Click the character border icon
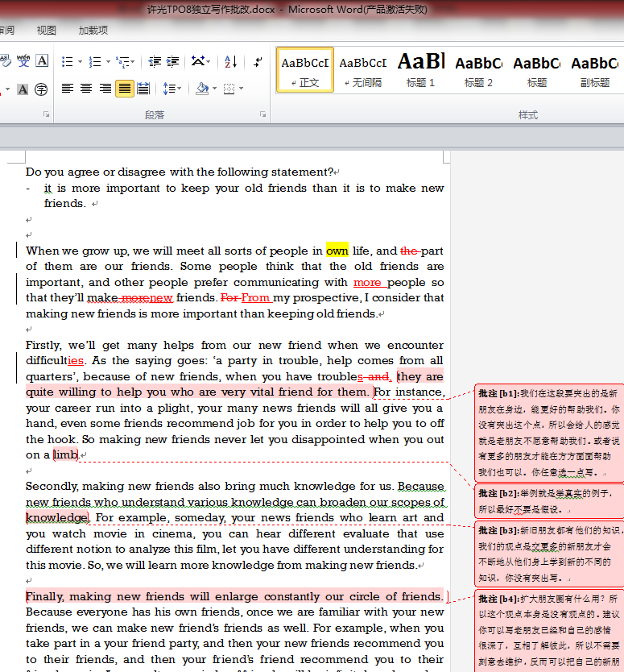 (x=42, y=61)
